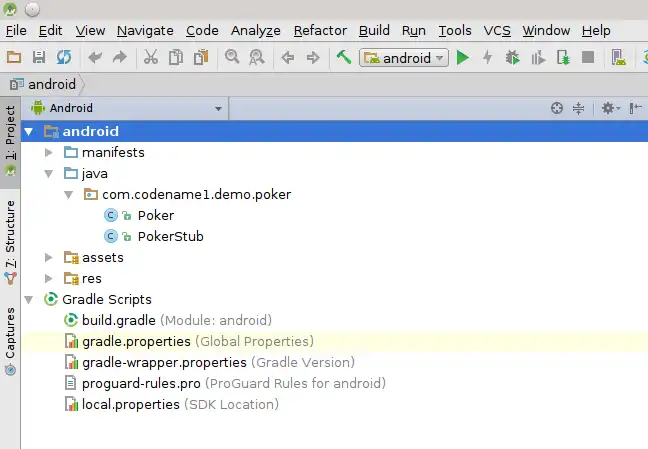Run the app with green play button

tap(462, 57)
